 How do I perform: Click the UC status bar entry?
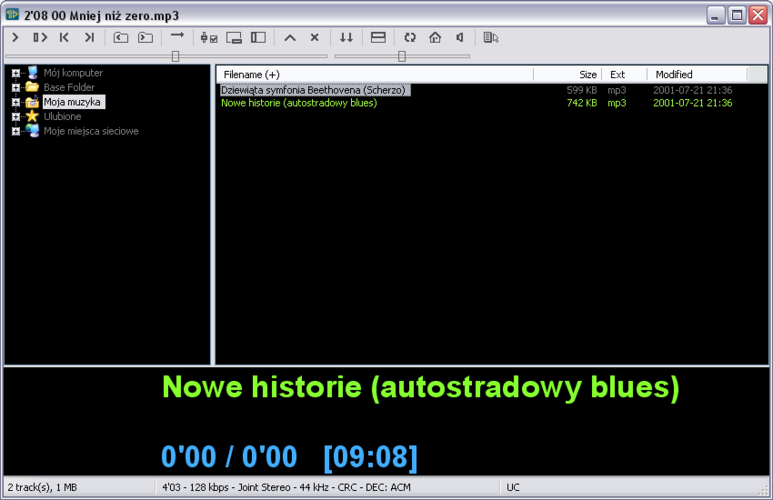pyautogui.click(x=513, y=487)
